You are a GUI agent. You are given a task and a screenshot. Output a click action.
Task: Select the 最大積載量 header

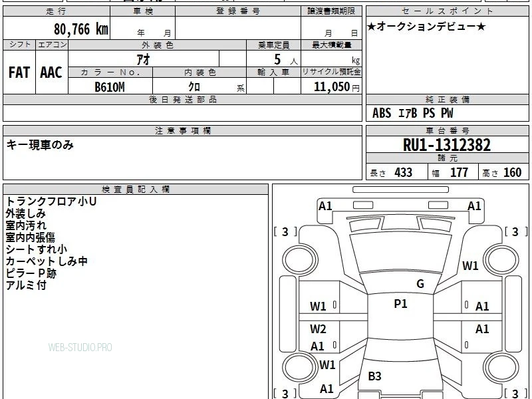[x=331, y=45]
